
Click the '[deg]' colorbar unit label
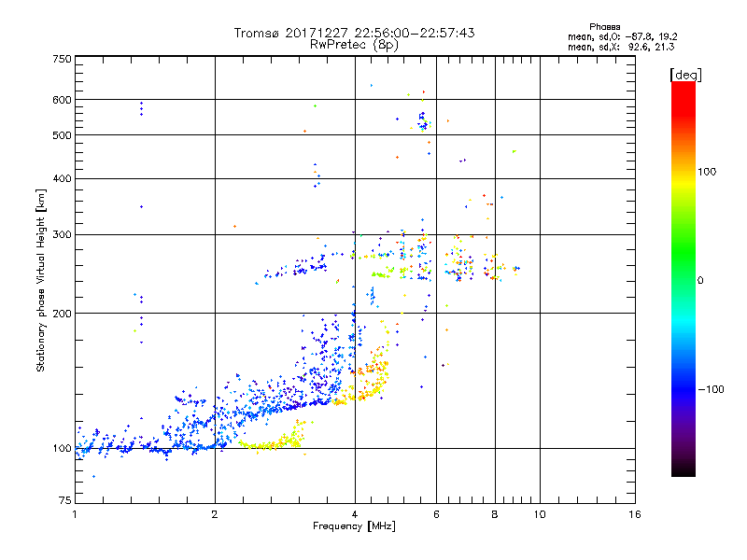coord(685,75)
